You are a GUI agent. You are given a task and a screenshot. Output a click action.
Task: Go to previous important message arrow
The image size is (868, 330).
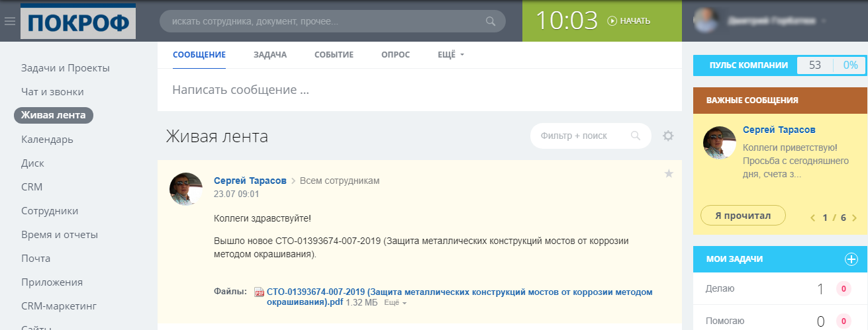[813, 218]
